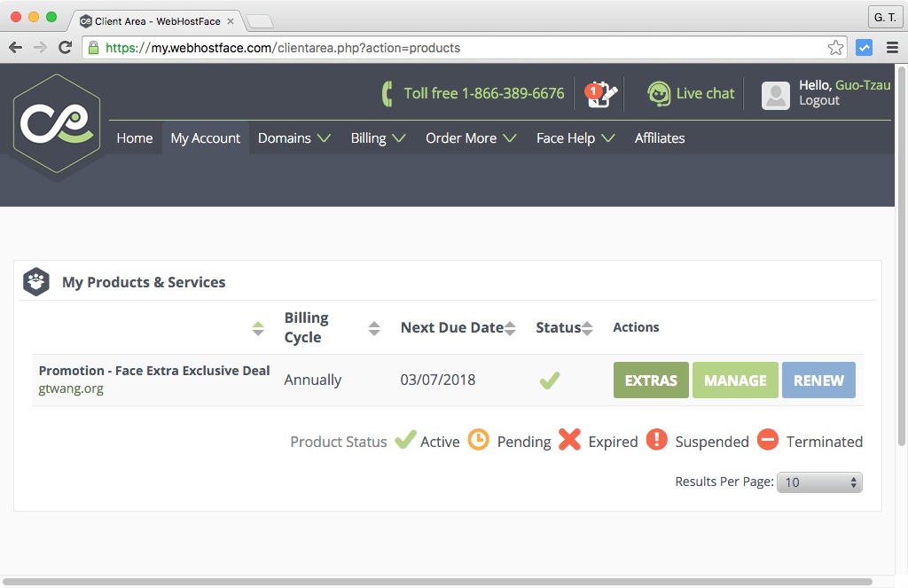Screen dimensions: 908x588
Task: Click the blue browser extension icon
Action: [864, 48]
